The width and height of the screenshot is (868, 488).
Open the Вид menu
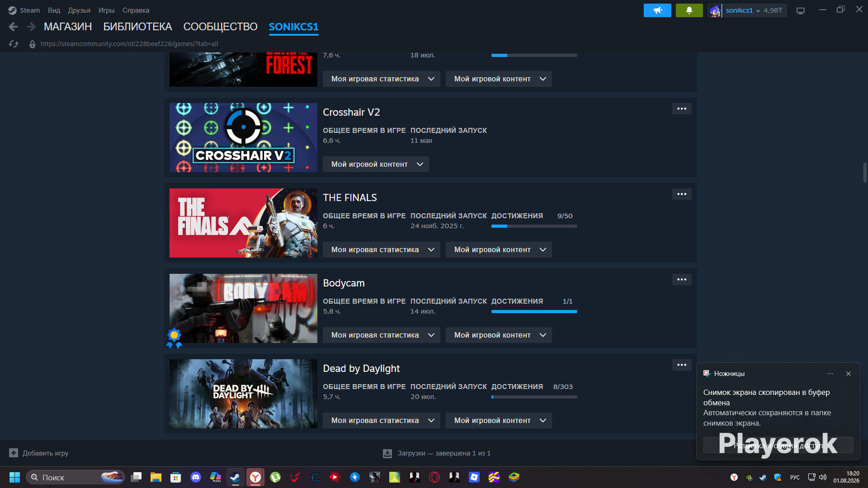[x=54, y=10]
